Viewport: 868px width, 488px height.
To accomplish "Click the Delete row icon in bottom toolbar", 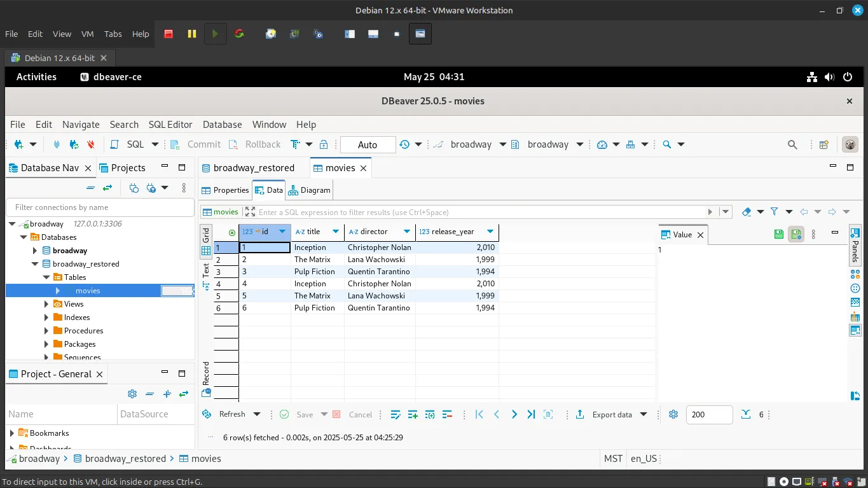I will pyautogui.click(x=446, y=414).
